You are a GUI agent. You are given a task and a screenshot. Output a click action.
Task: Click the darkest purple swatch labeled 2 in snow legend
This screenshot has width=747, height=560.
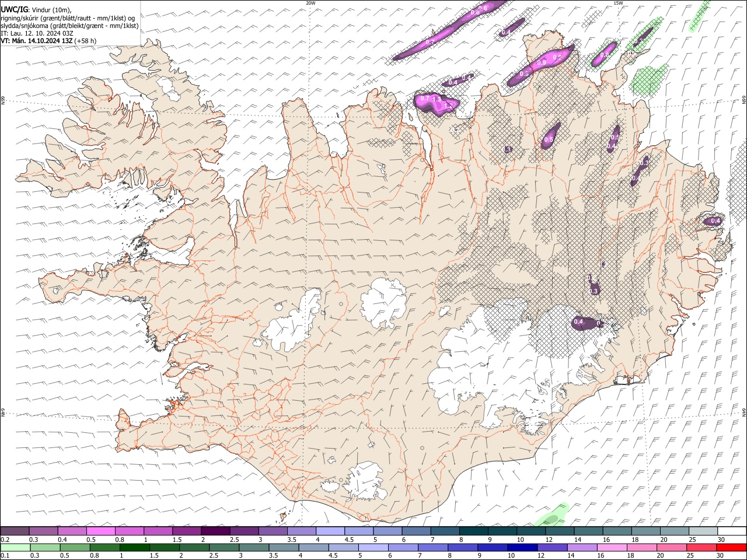[x=215, y=531]
